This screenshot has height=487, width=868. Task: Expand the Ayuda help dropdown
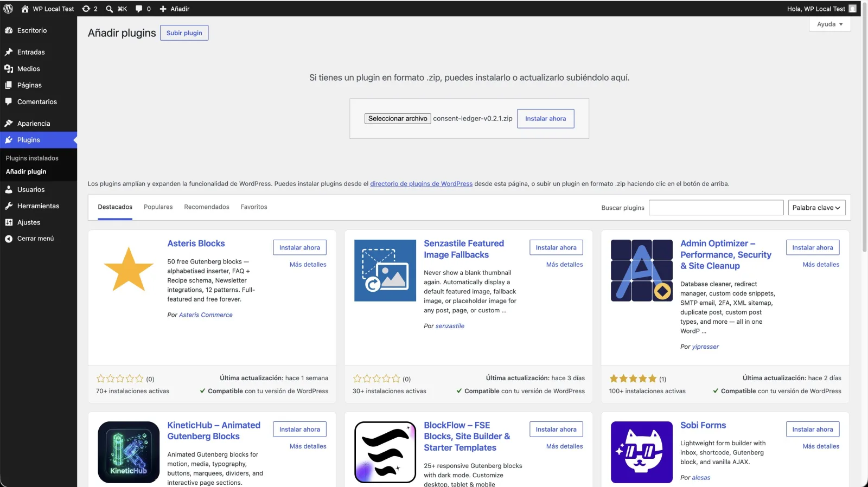829,24
